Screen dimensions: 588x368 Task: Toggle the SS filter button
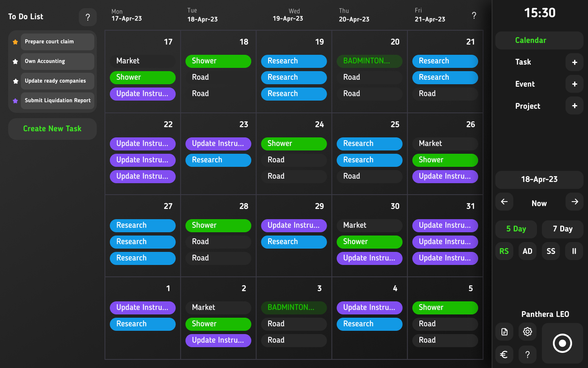(550, 251)
